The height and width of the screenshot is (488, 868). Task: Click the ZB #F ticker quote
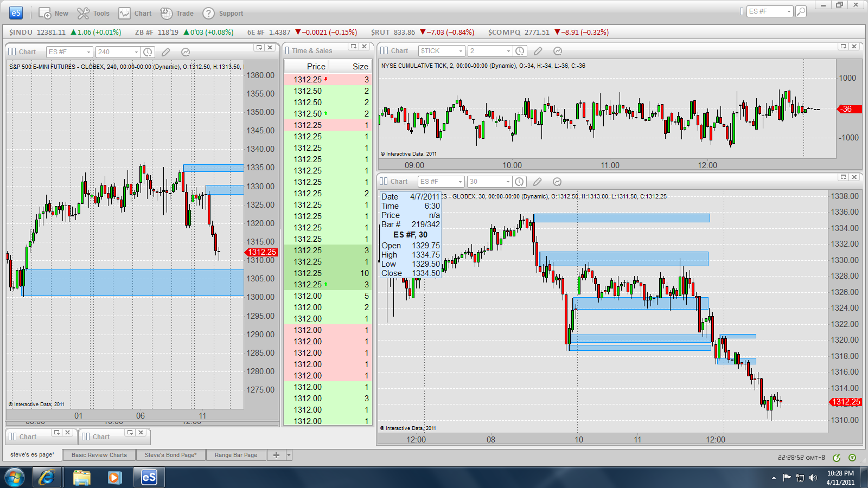click(x=184, y=32)
